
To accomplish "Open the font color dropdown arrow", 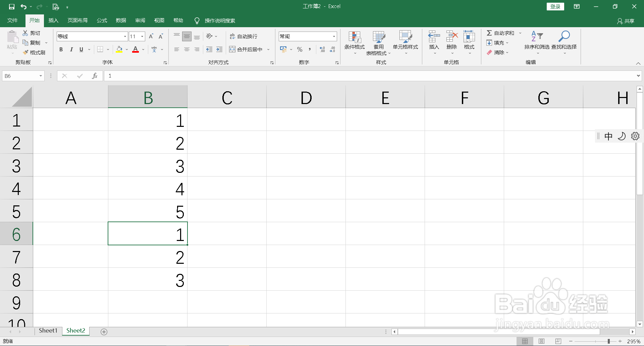I will point(143,49).
